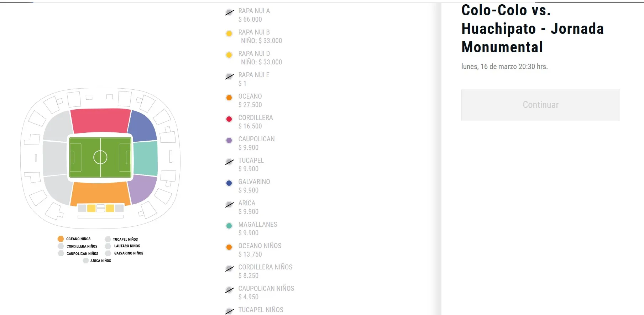Click yellow RAPA NUI B dot
This screenshot has height=315, width=644.
(x=229, y=33)
